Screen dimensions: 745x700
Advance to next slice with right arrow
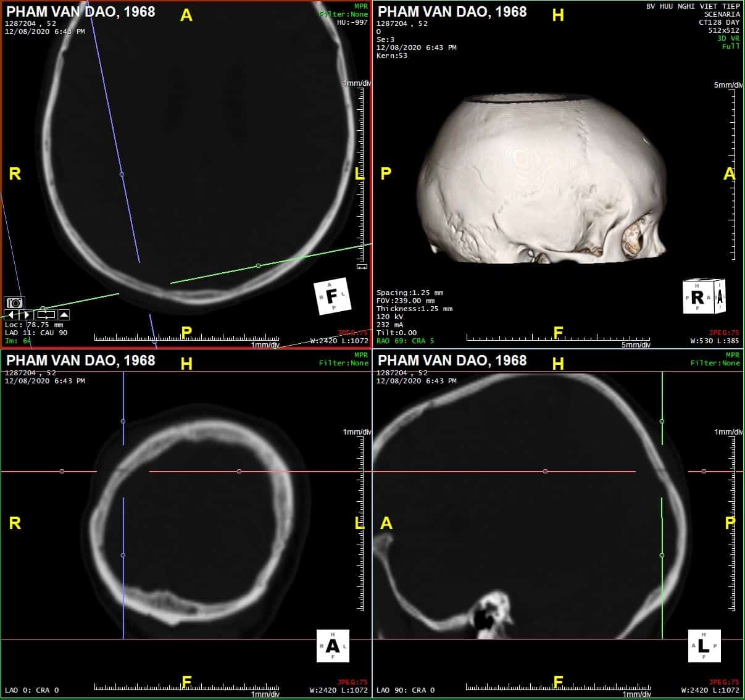27,315
